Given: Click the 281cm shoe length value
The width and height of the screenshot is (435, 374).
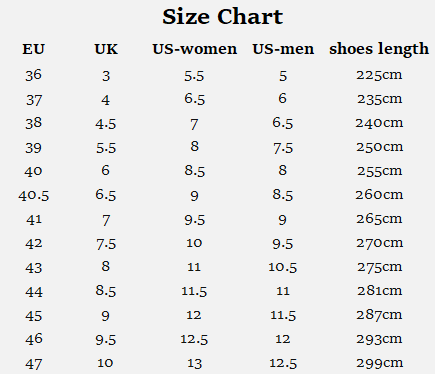Looking at the screenshot, I should coord(380,291).
